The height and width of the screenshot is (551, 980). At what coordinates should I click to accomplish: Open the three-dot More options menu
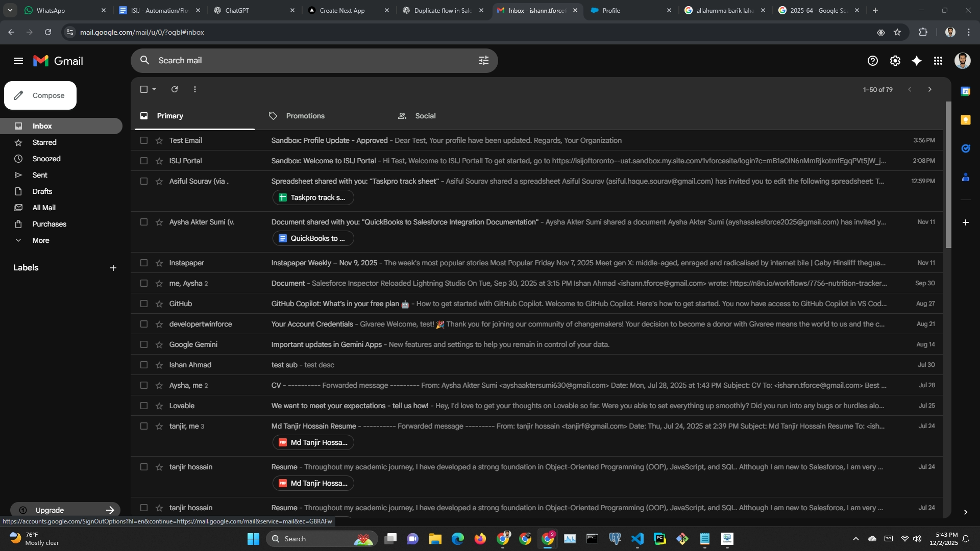click(195, 89)
